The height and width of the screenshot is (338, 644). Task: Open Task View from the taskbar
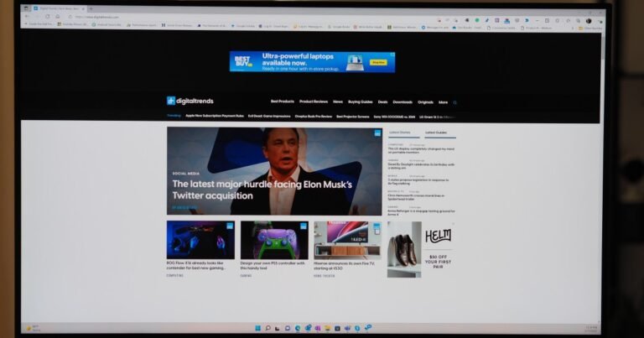pos(278,328)
